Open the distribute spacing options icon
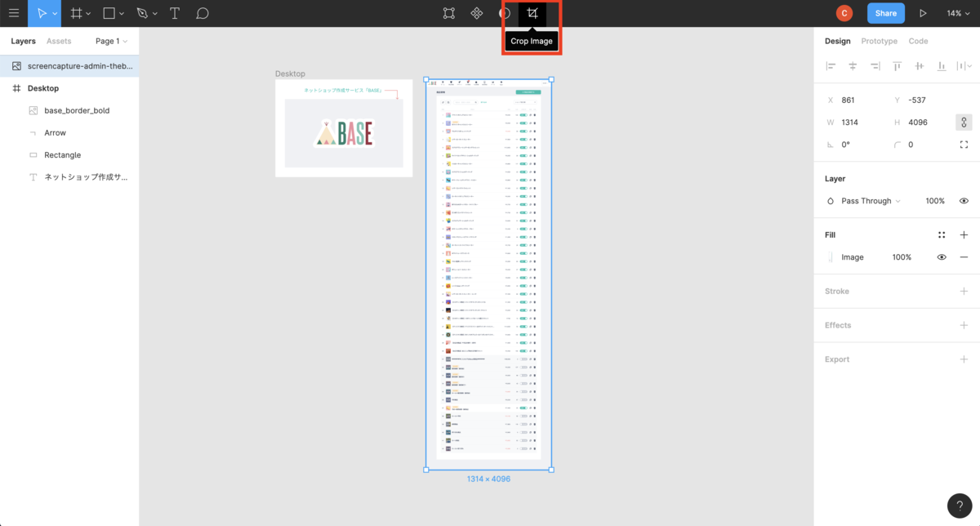 [964, 65]
